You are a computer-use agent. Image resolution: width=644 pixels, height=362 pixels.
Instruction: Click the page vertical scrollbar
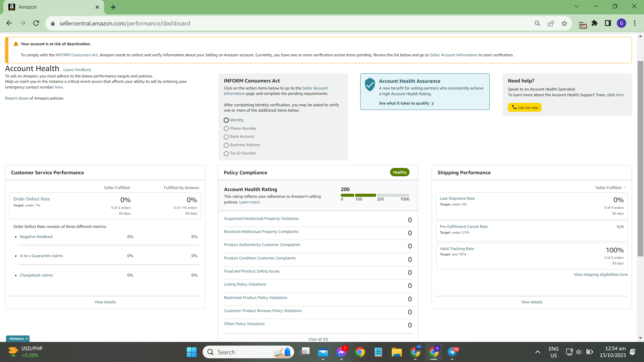(640, 158)
